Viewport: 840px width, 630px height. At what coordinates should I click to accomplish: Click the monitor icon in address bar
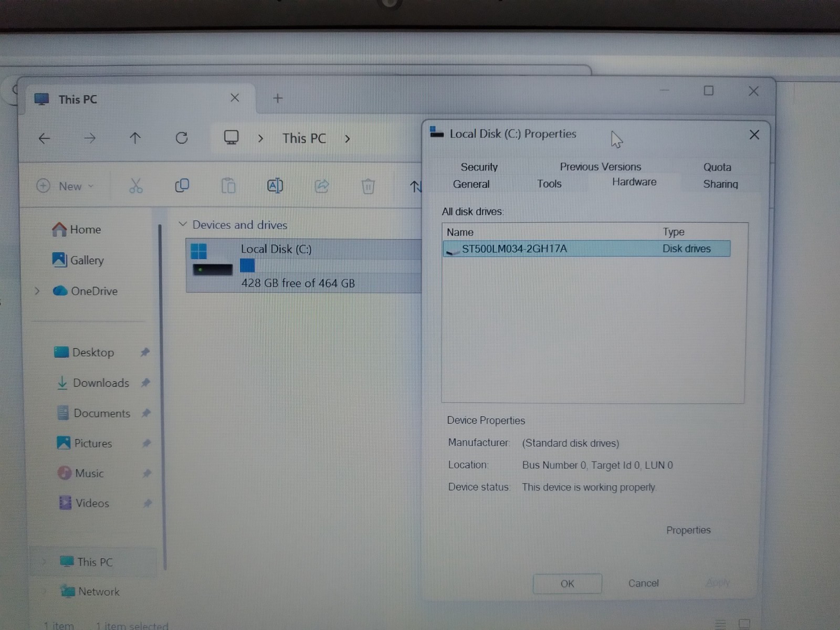click(231, 138)
